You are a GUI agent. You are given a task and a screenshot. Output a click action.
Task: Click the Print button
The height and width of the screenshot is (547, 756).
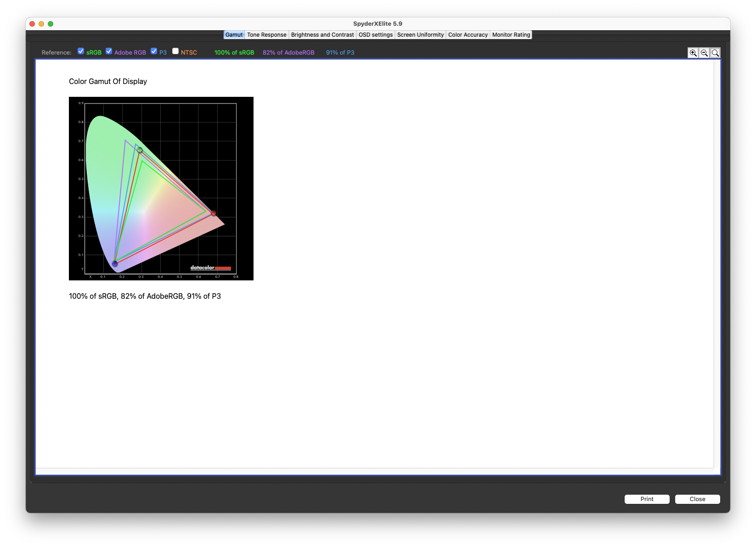pyautogui.click(x=647, y=499)
